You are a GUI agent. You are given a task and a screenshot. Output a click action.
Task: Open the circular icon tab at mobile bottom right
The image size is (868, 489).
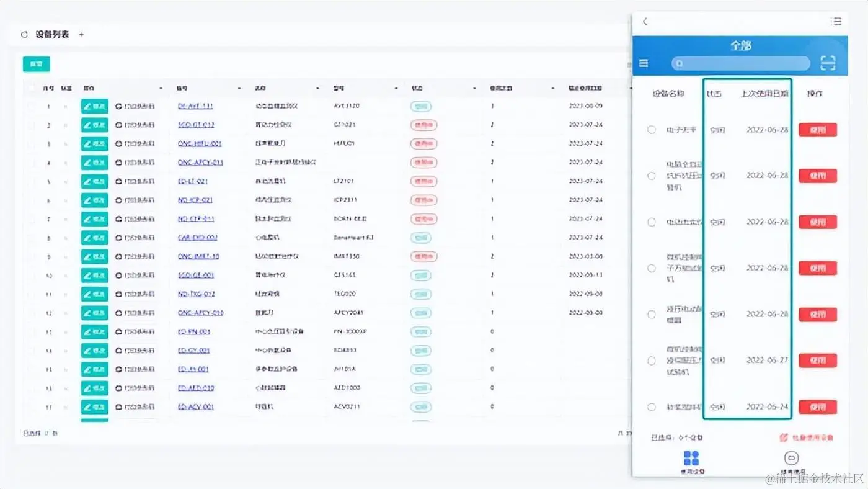[791, 458]
